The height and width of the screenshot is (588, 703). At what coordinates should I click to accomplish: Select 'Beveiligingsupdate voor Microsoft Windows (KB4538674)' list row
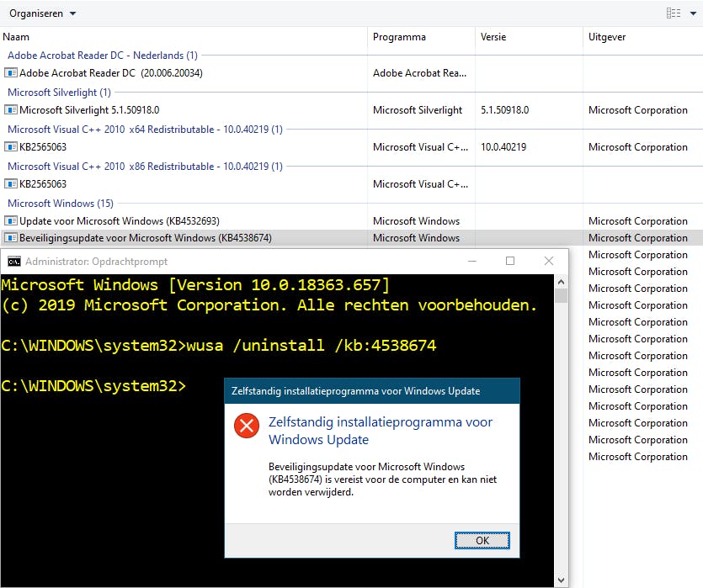click(x=352, y=238)
